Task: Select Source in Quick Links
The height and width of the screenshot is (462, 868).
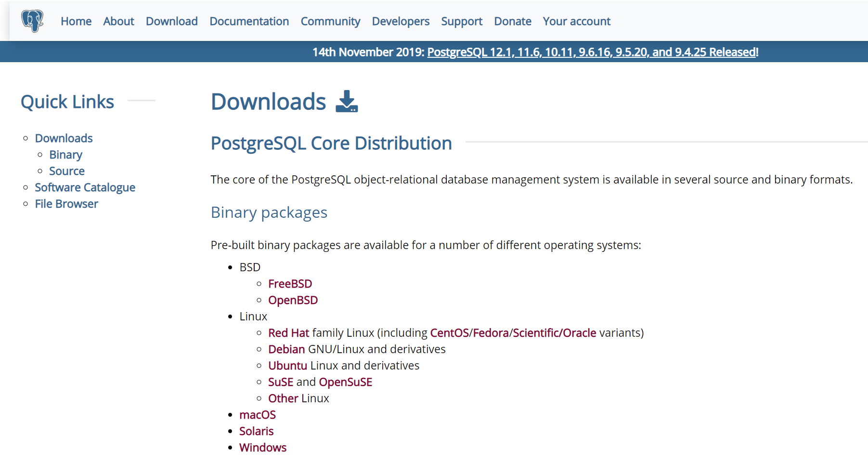Action: coord(67,171)
